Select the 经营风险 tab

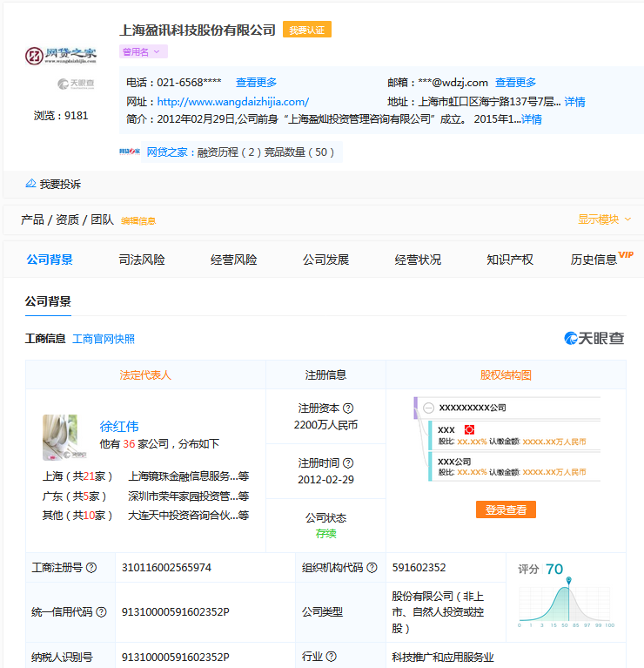[x=234, y=260]
